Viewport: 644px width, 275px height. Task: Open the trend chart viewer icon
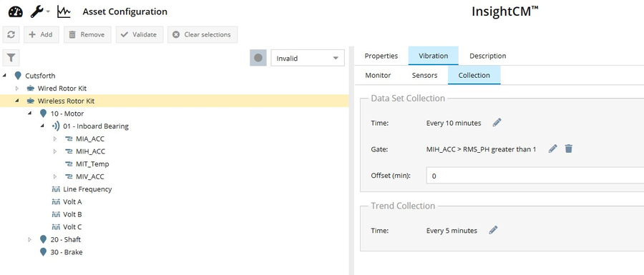pos(64,11)
